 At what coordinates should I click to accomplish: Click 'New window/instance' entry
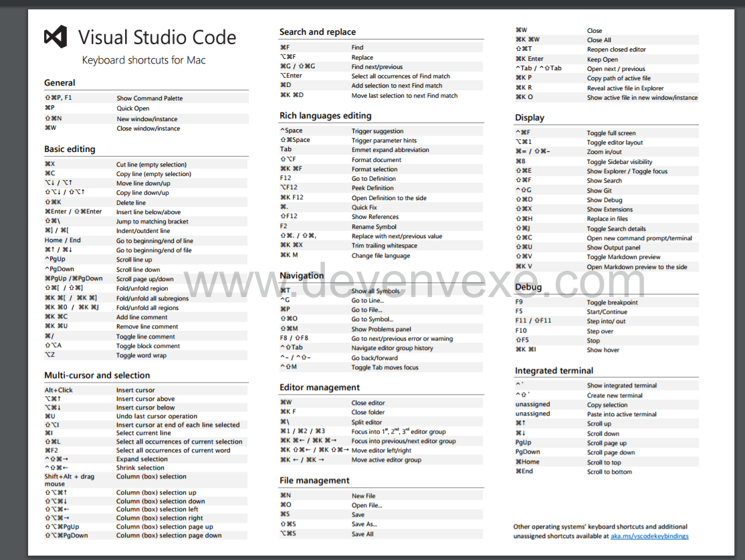[x=147, y=119]
